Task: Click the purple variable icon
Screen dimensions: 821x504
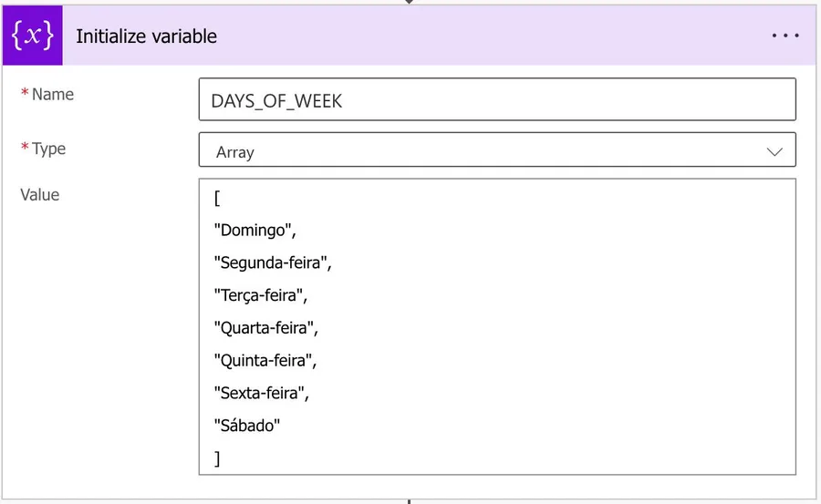Action: click(x=33, y=36)
